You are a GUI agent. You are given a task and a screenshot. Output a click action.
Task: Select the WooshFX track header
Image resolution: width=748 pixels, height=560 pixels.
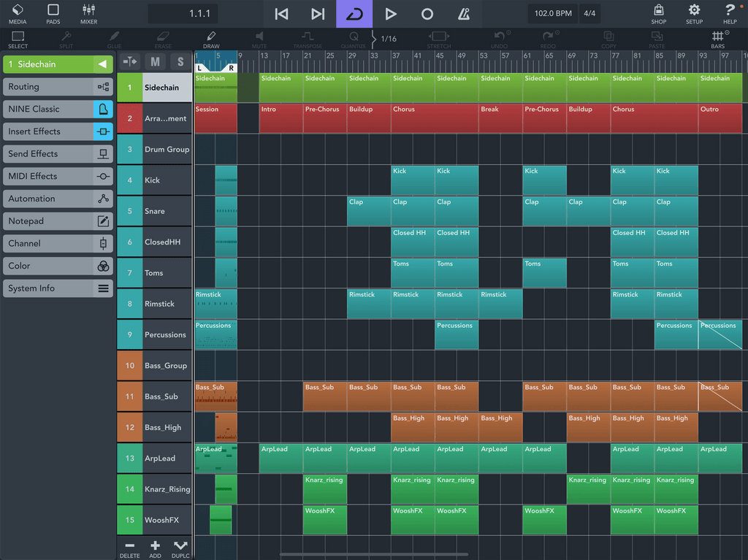coord(155,520)
